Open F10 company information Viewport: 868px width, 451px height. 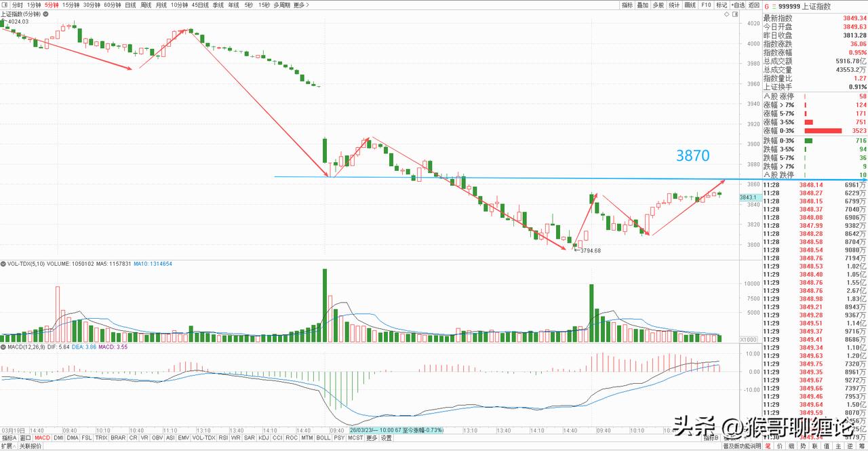[x=706, y=5]
